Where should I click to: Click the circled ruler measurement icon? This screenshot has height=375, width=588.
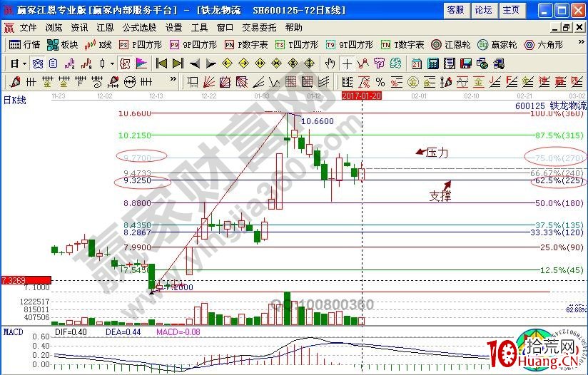130,82
